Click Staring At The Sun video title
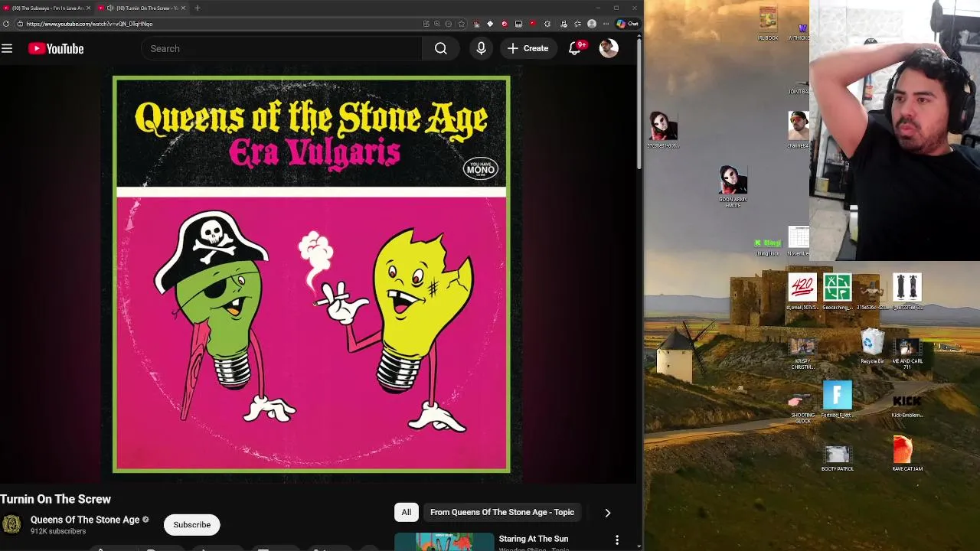This screenshot has height=551, width=980. point(534,539)
